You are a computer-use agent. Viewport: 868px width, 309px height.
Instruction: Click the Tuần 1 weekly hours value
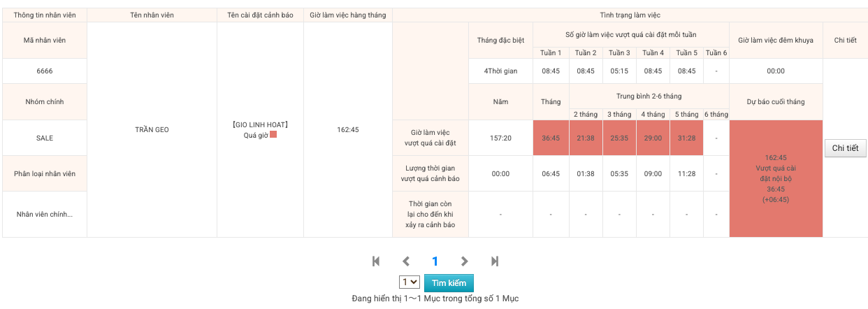click(x=551, y=71)
